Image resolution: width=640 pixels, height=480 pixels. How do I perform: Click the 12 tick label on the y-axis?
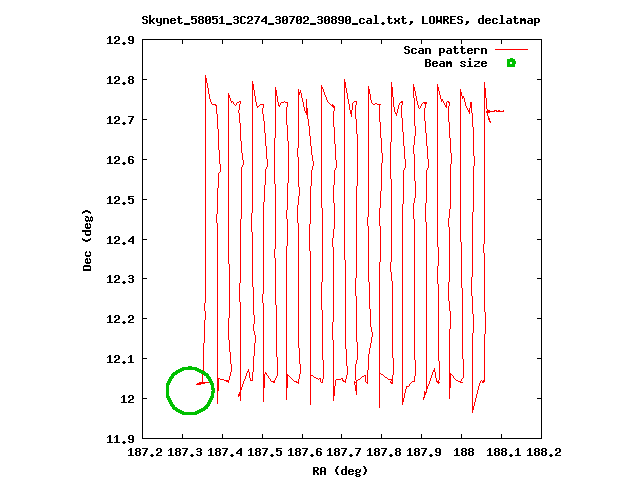coord(127,399)
